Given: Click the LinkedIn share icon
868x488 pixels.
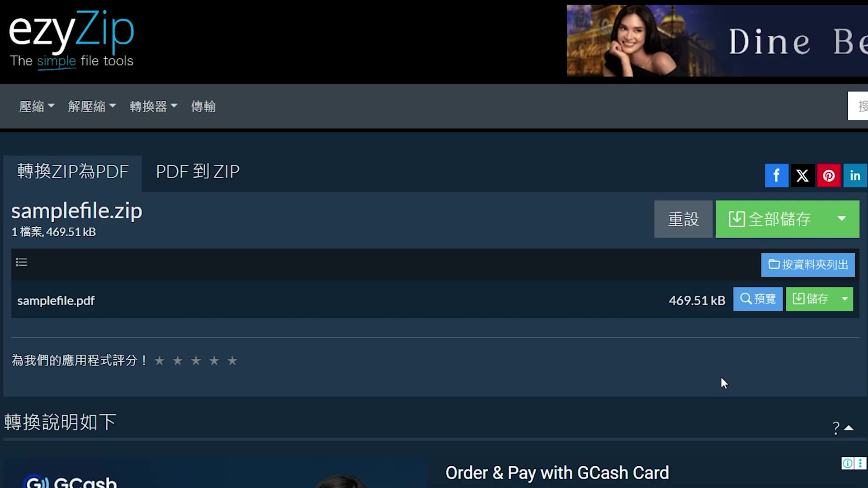Looking at the screenshot, I should coord(855,175).
